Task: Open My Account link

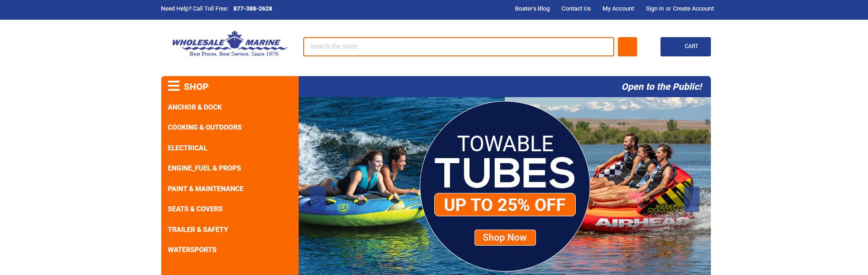Action: (618, 9)
